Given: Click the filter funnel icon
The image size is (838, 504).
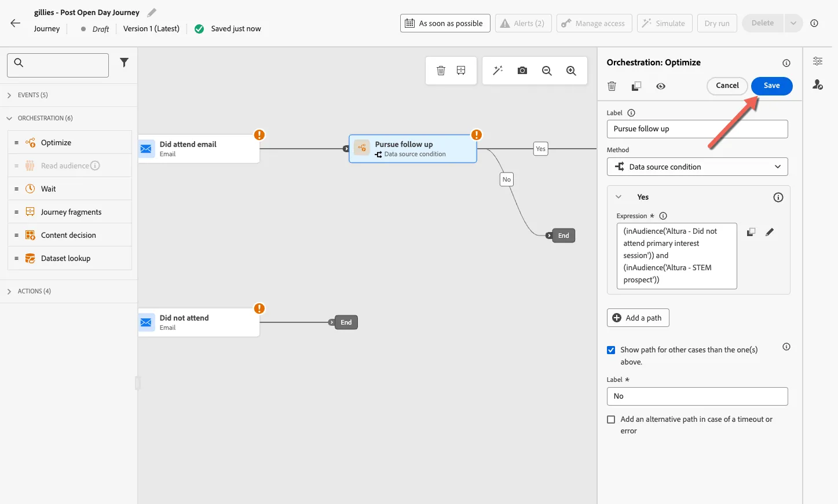Looking at the screenshot, I should coord(124,62).
